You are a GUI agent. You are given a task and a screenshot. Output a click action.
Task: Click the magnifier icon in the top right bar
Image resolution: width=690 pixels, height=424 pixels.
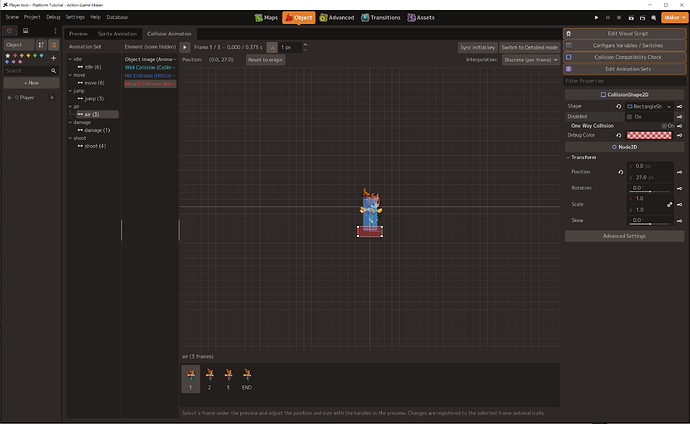[653, 18]
